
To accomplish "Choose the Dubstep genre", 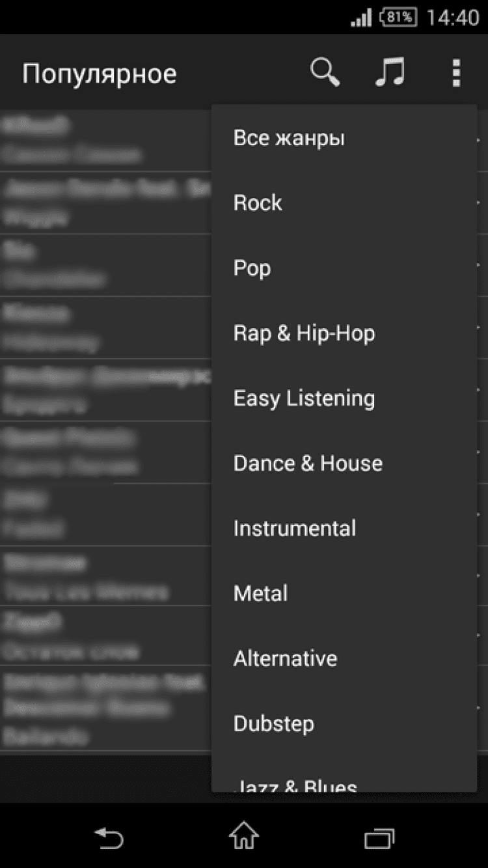I will 274,723.
